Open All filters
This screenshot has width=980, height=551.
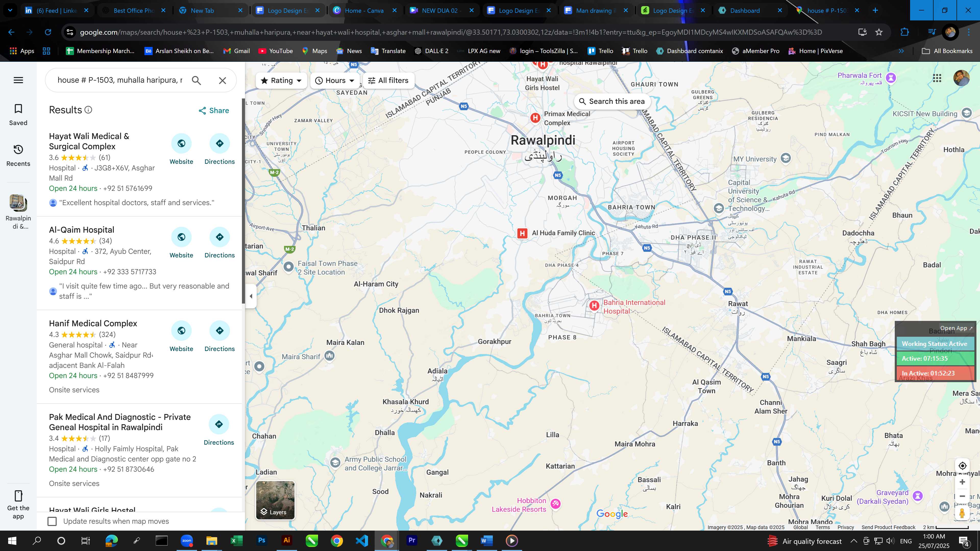pos(388,81)
